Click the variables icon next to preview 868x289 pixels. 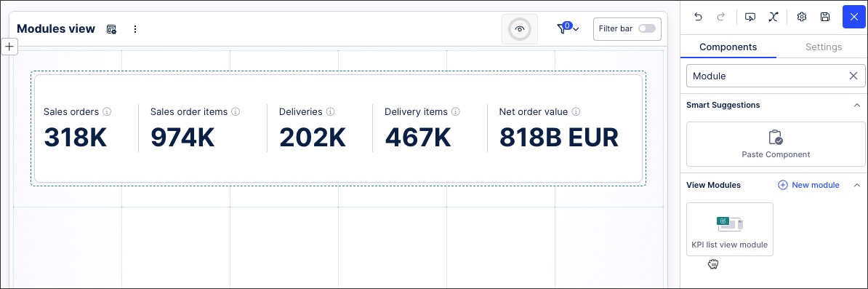pyautogui.click(x=773, y=17)
